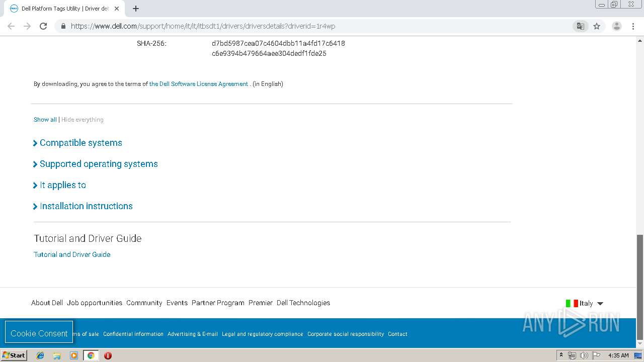Click the Action Center flag tray icon
Viewport: 644px width, 362px height.
[596, 355]
